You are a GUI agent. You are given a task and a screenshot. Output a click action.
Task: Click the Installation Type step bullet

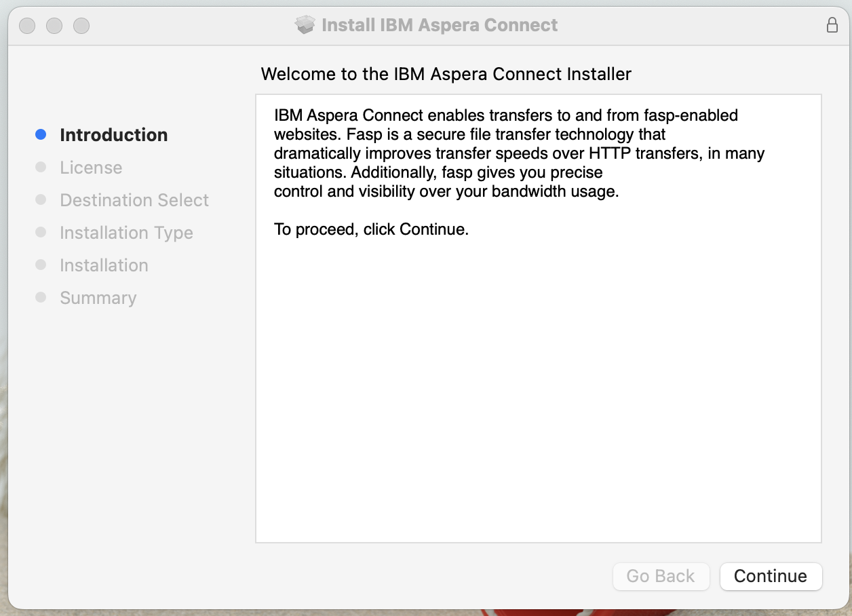click(x=41, y=233)
